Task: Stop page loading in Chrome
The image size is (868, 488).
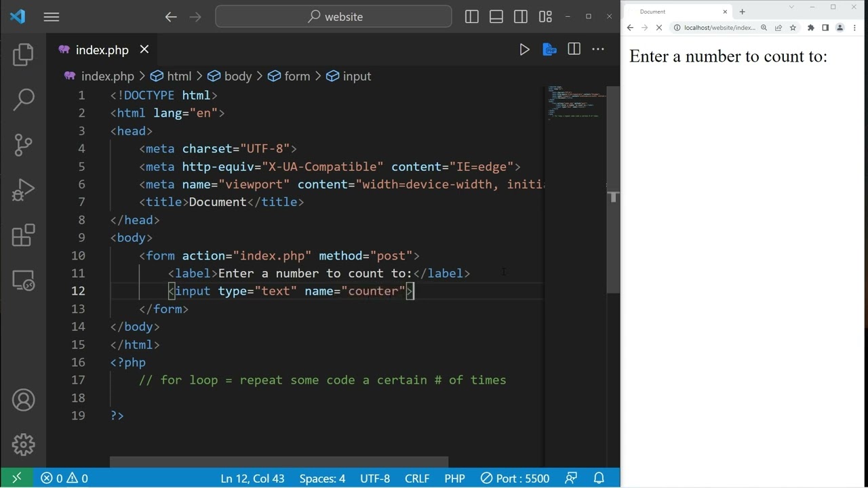Action: click(658, 28)
